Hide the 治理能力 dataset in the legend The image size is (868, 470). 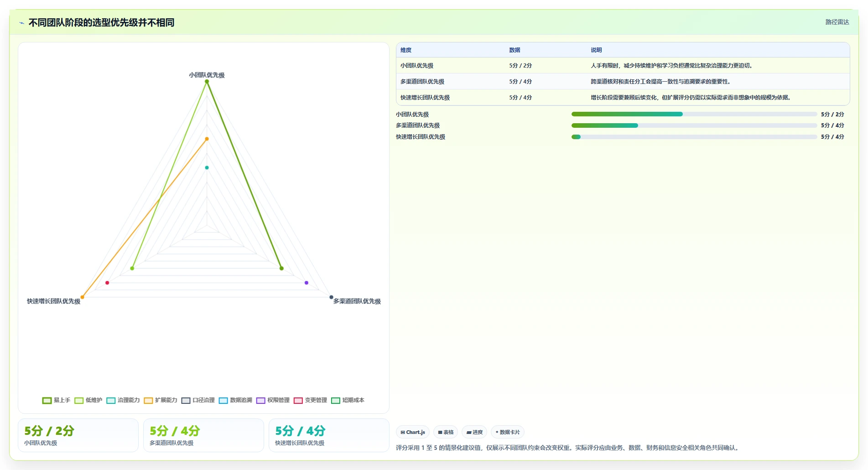(x=123, y=400)
